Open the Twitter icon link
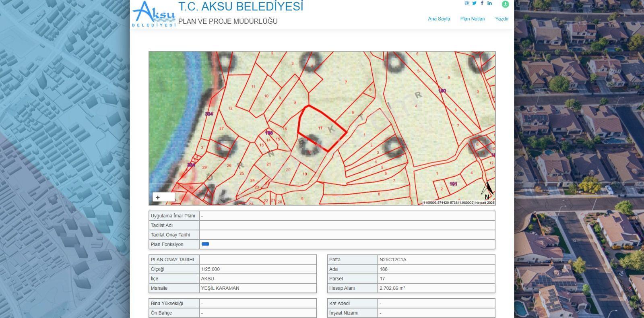 click(475, 3)
